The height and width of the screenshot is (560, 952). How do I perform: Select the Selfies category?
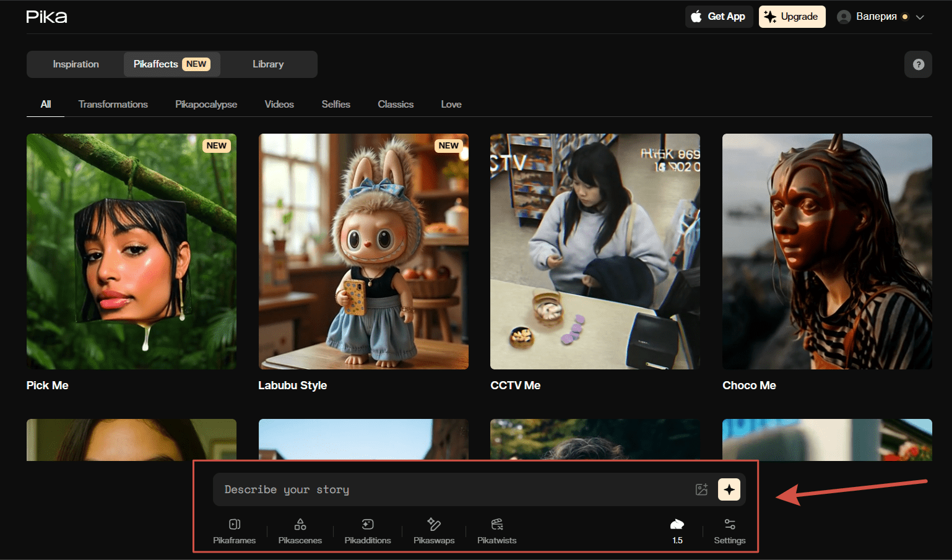[x=336, y=104]
